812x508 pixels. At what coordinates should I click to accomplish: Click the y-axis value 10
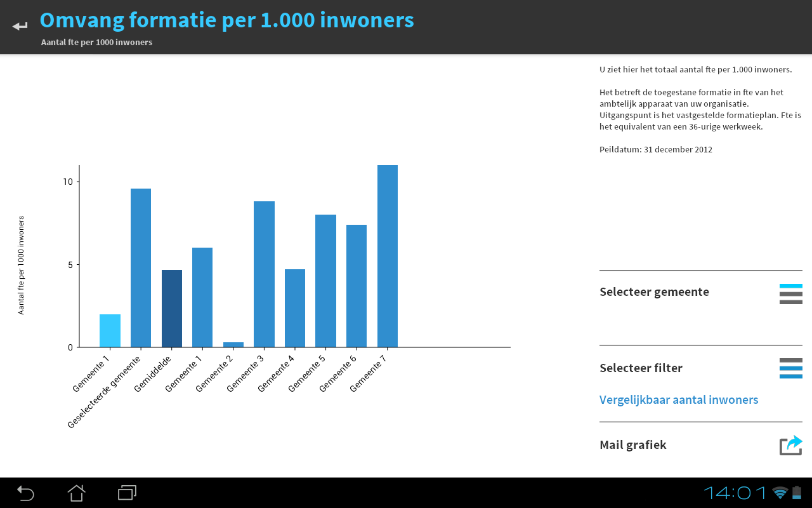(x=68, y=182)
